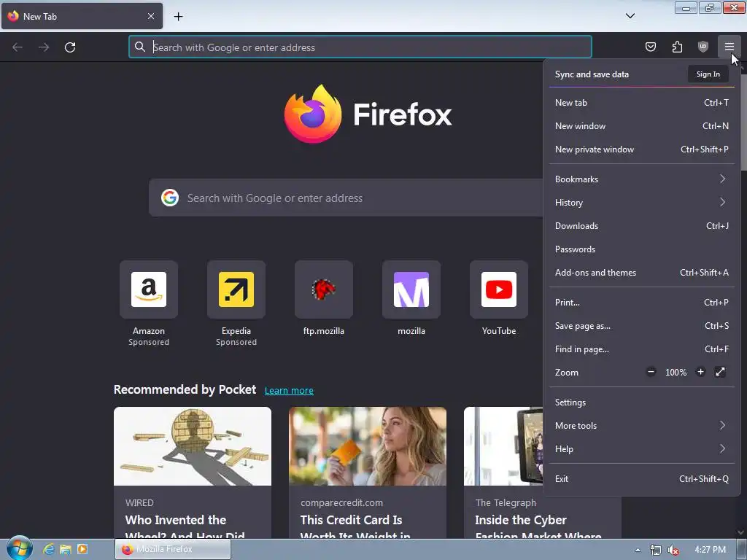Open a new tab with plus button

[178, 16]
